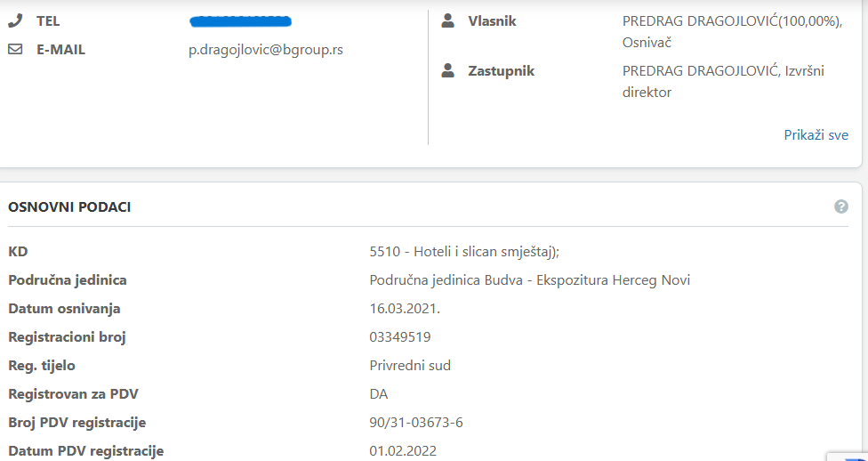Screen dimensions: 868x461
Task: Open help for the Osnovni podaci section
Action: pyautogui.click(x=840, y=206)
